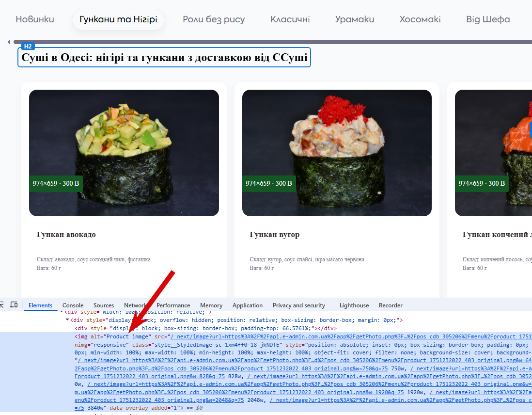Open the Гункан вугор product title

click(275, 235)
